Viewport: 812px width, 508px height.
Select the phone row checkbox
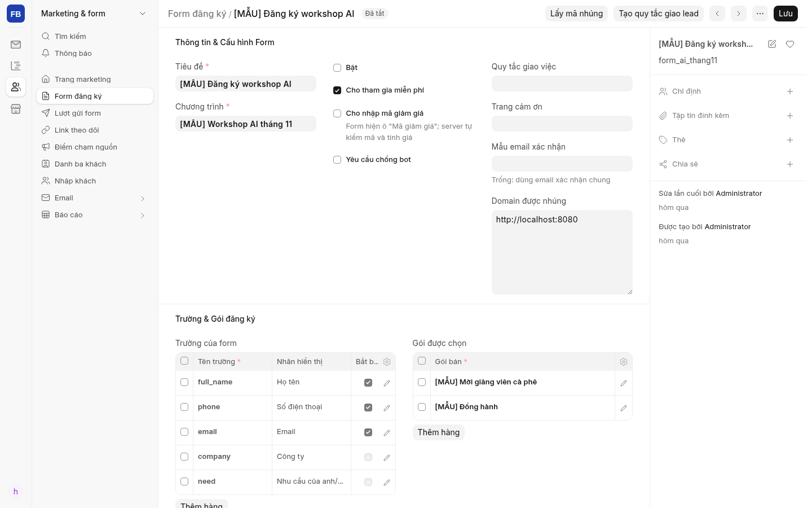tap(184, 407)
